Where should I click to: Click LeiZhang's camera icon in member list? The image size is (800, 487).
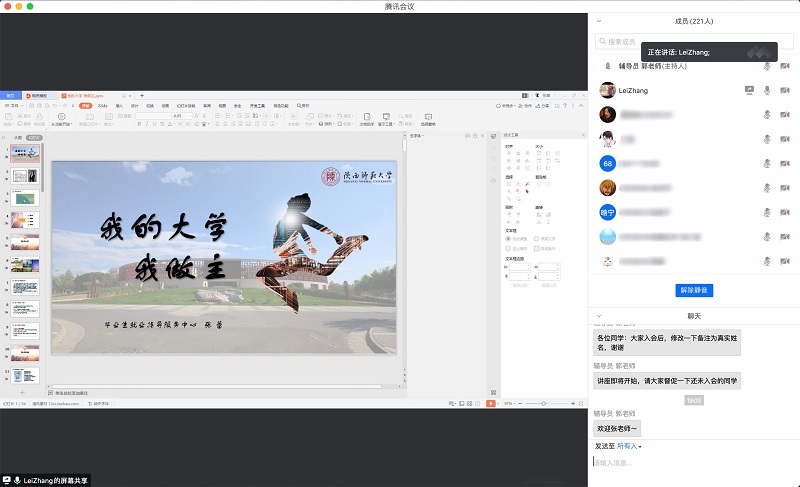(785, 90)
